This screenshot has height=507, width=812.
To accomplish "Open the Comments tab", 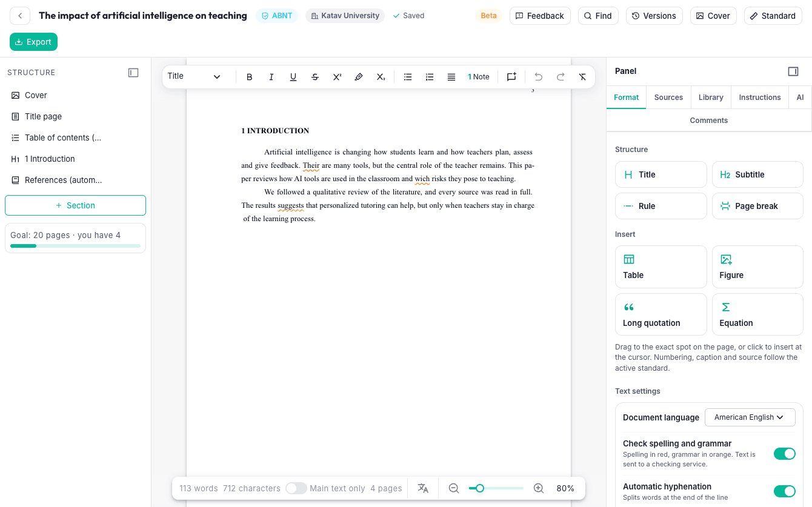I will 709,121.
